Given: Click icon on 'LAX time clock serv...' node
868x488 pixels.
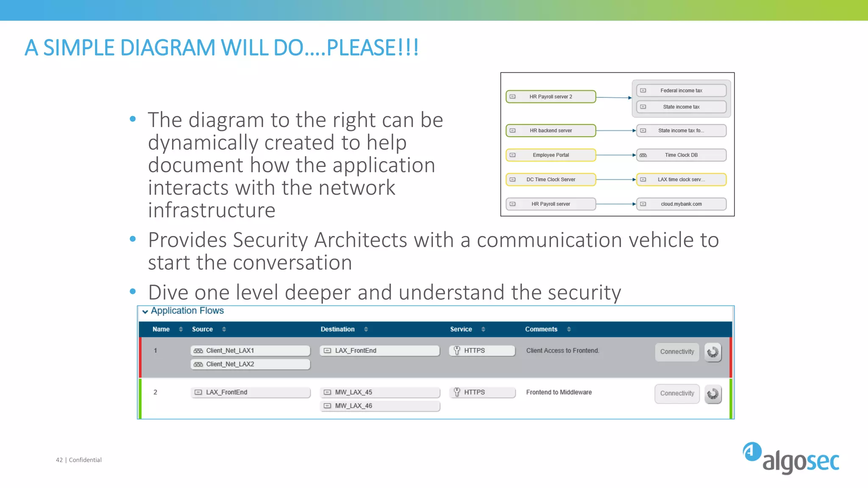Looking at the screenshot, I should [643, 180].
